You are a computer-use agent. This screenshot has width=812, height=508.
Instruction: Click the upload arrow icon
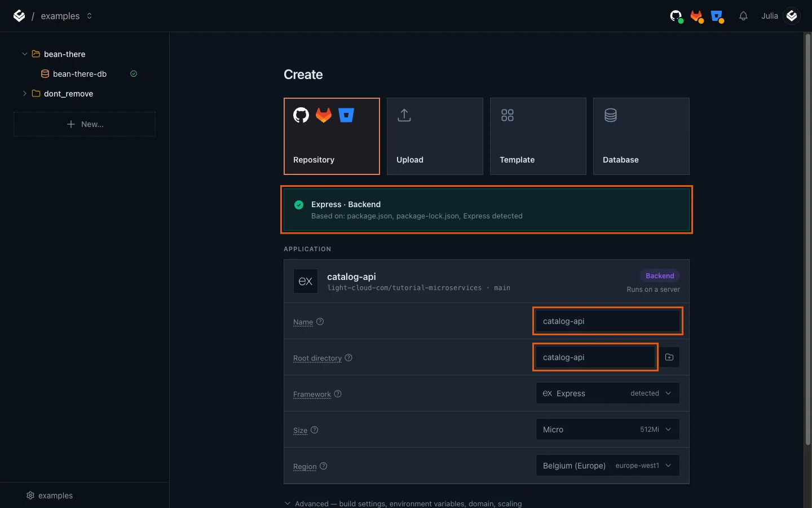(404, 115)
